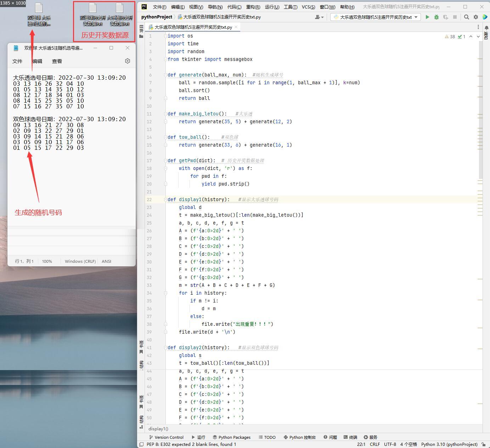The height and width of the screenshot is (448, 490).
Task: Fold the getPwd function at line 17
Action: click(165, 160)
